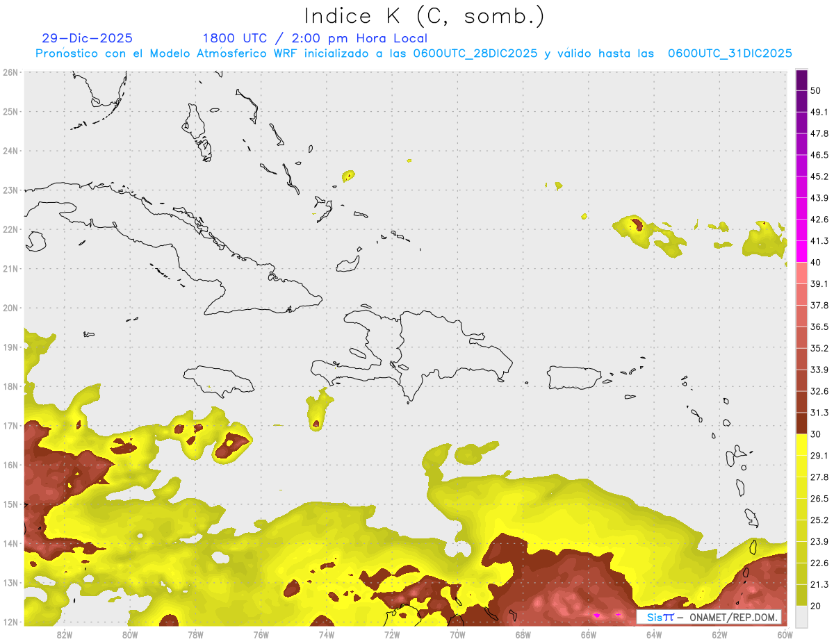This screenshot has width=834, height=644.
Task: Click the '43.9' colorbar label
Action: pyautogui.click(x=819, y=198)
